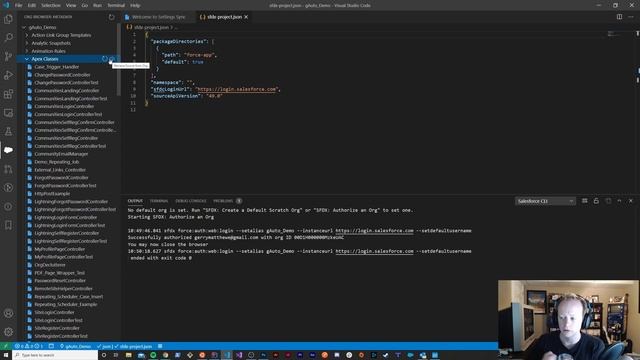
Task: Click errors and warnings count in status bar
Action: 29,346
